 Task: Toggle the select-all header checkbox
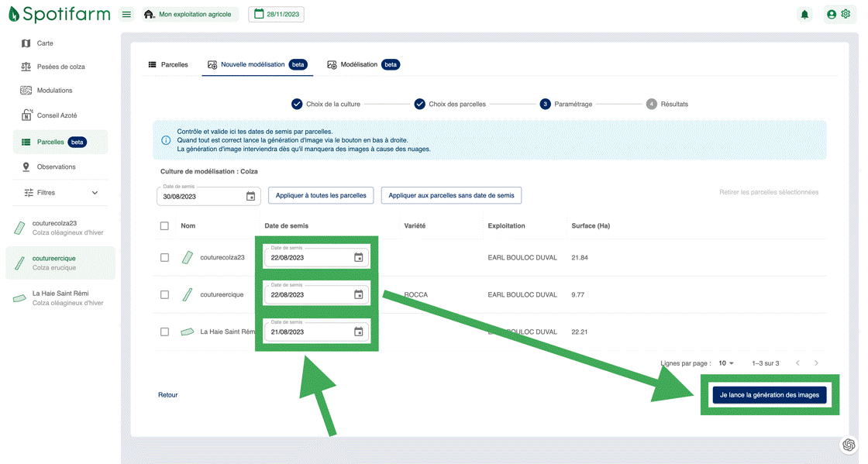coord(164,226)
